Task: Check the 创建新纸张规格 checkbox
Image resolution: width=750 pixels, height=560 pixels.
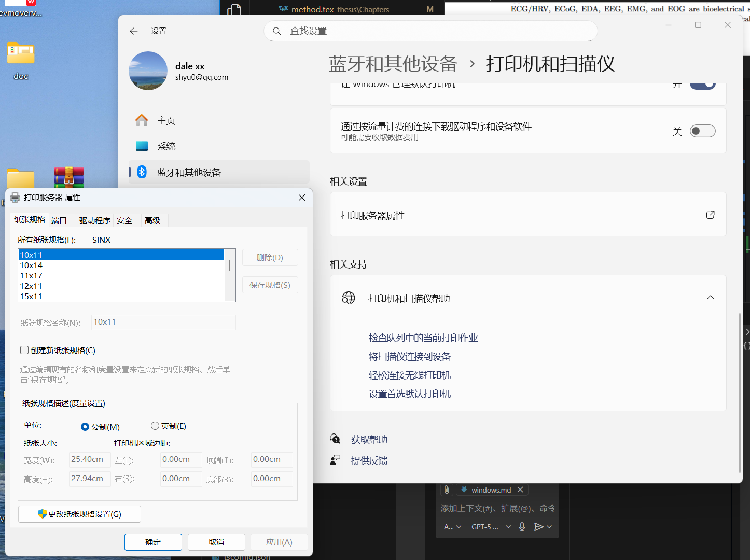Action: [24, 350]
